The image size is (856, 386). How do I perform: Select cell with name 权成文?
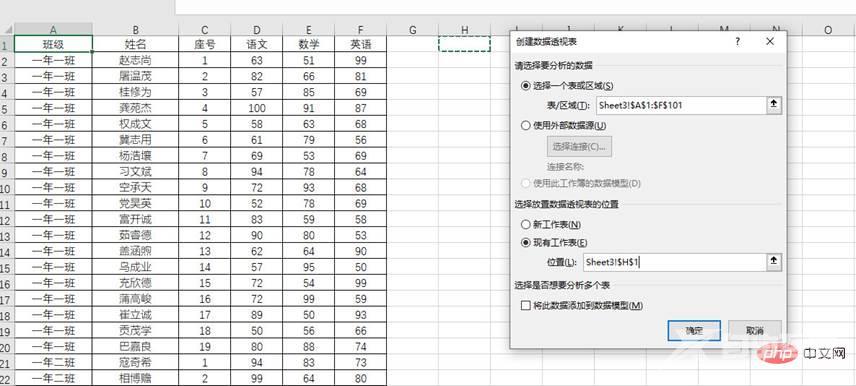[x=135, y=124]
